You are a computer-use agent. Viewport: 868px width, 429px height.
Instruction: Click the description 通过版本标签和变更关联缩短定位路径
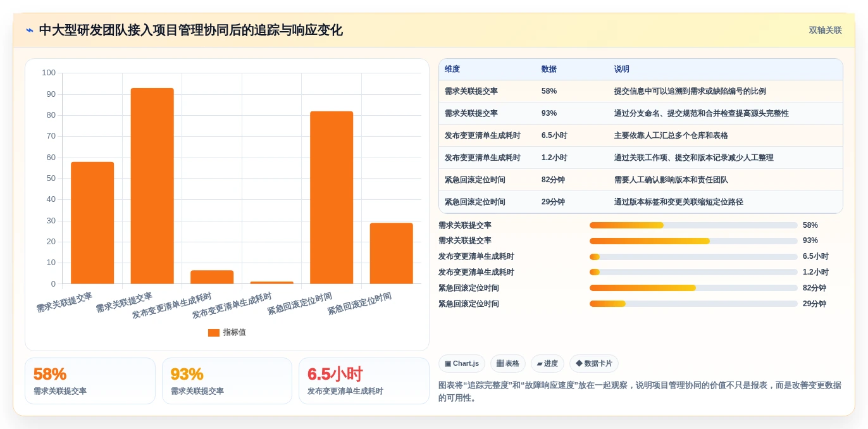pos(679,202)
